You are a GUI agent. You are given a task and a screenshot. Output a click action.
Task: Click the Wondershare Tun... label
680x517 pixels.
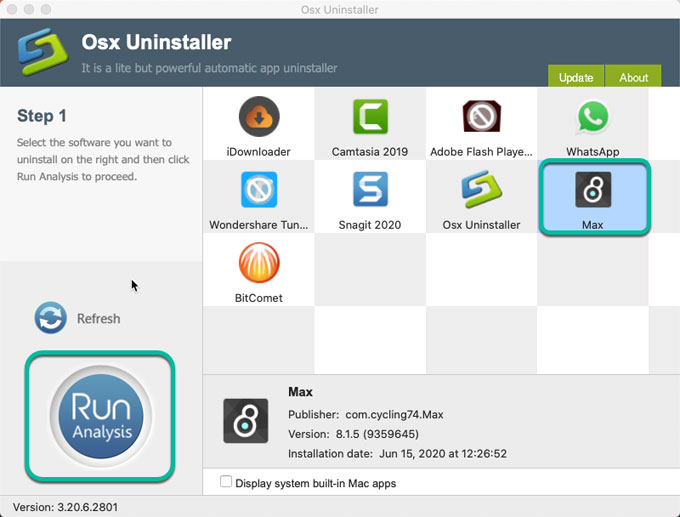click(x=259, y=225)
